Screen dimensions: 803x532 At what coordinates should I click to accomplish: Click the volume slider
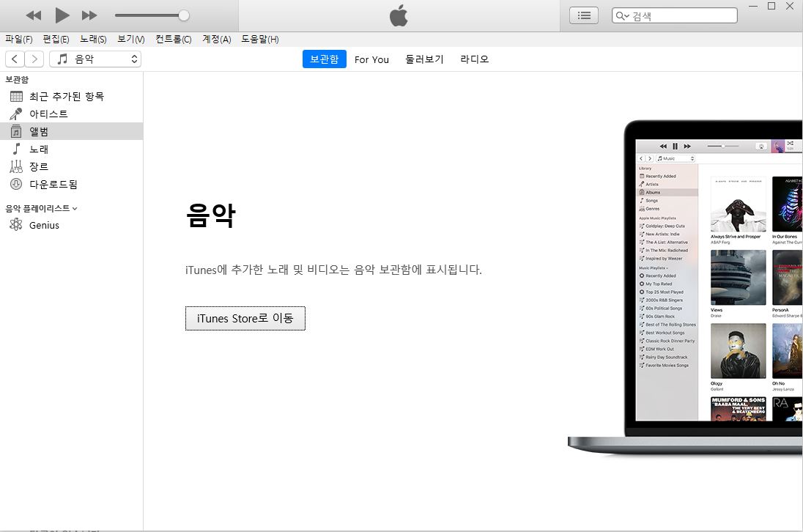click(x=152, y=15)
